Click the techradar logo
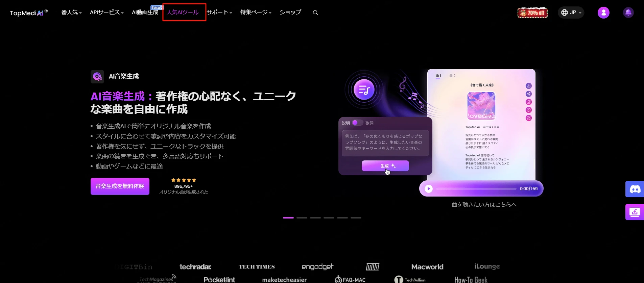Image resolution: width=644 pixels, height=283 pixels. pyautogui.click(x=195, y=267)
